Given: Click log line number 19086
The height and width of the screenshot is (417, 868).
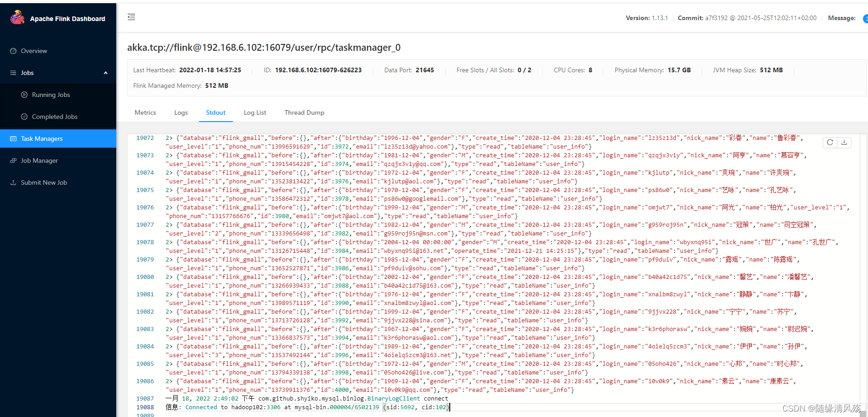Looking at the screenshot, I should (145, 381).
